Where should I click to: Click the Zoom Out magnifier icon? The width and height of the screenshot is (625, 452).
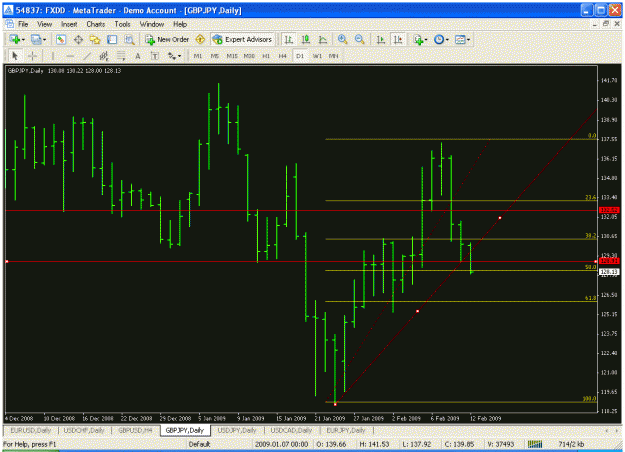tap(360, 39)
